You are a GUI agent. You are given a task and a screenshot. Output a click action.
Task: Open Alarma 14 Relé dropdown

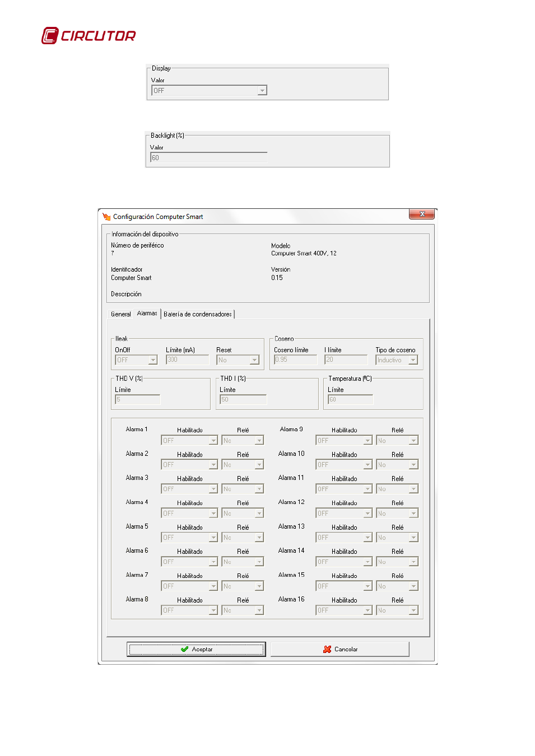pyautogui.click(x=397, y=562)
